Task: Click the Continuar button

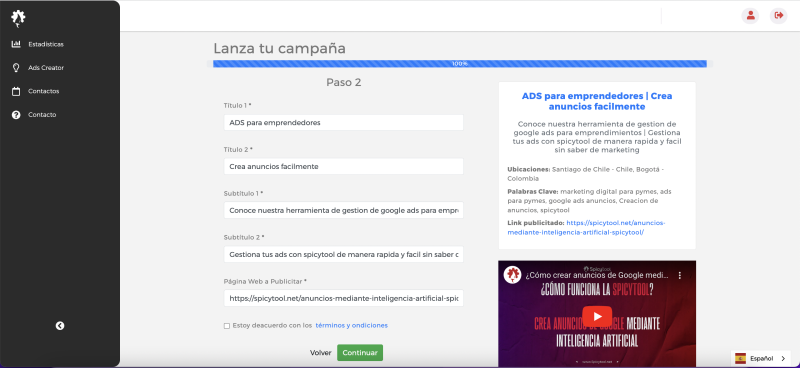Action: tap(360, 353)
